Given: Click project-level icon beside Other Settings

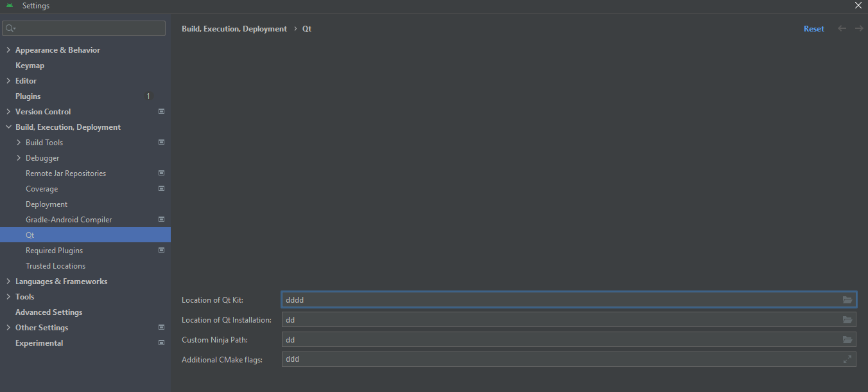Looking at the screenshot, I should click(x=161, y=327).
